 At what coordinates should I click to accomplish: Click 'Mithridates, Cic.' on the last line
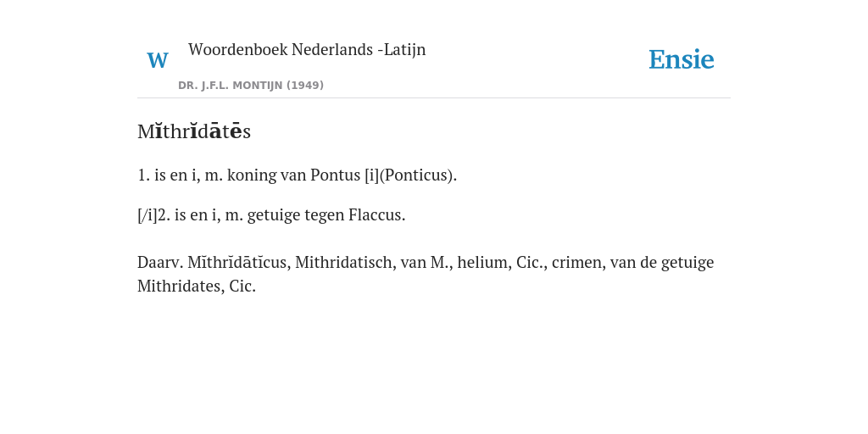[x=197, y=287]
